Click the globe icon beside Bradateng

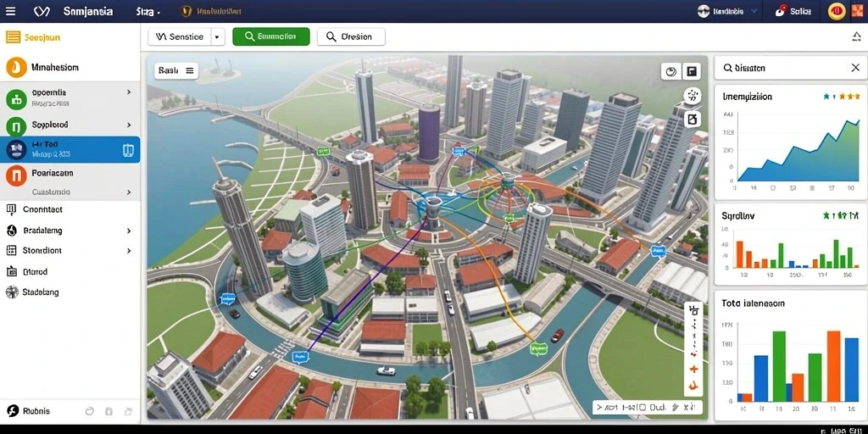(x=12, y=231)
